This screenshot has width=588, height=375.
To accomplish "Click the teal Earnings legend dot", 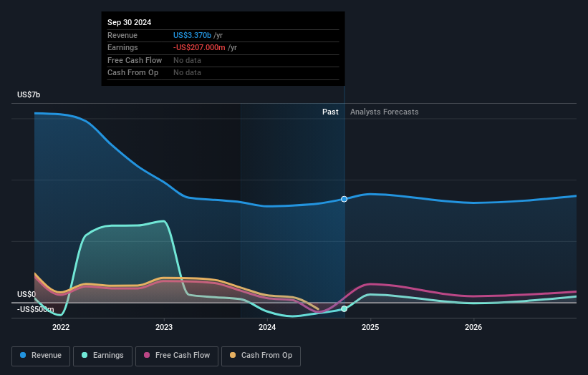I will [x=85, y=355].
